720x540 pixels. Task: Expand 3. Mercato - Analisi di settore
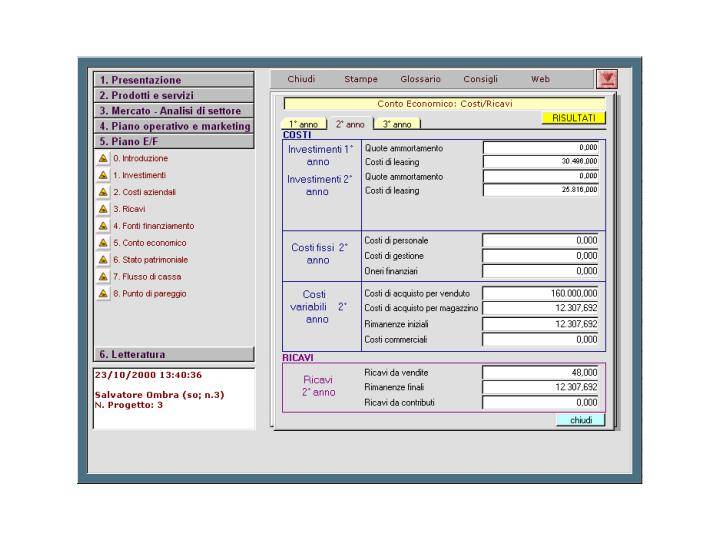(x=174, y=111)
